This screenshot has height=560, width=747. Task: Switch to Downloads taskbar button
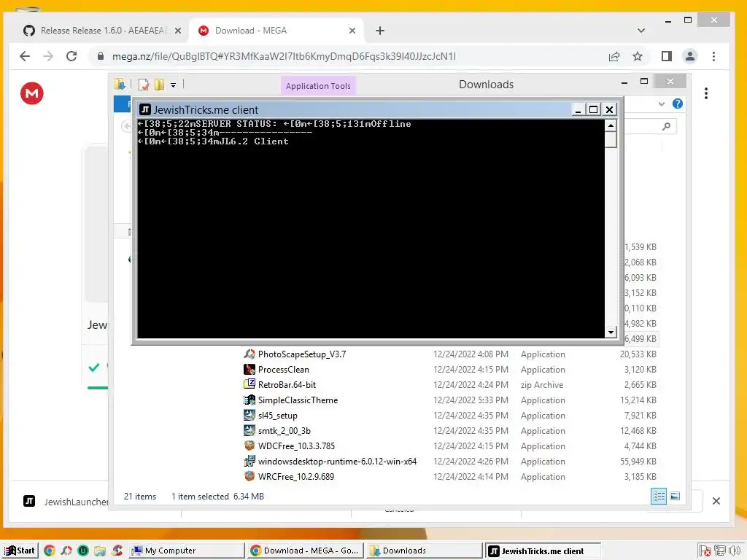[x=424, y=551]
